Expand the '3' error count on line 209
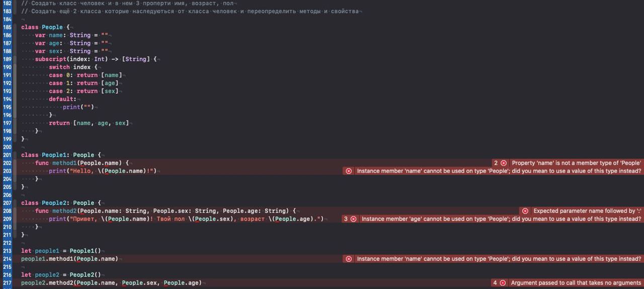This screenshot has height=289, width=644. pos(346,219)
